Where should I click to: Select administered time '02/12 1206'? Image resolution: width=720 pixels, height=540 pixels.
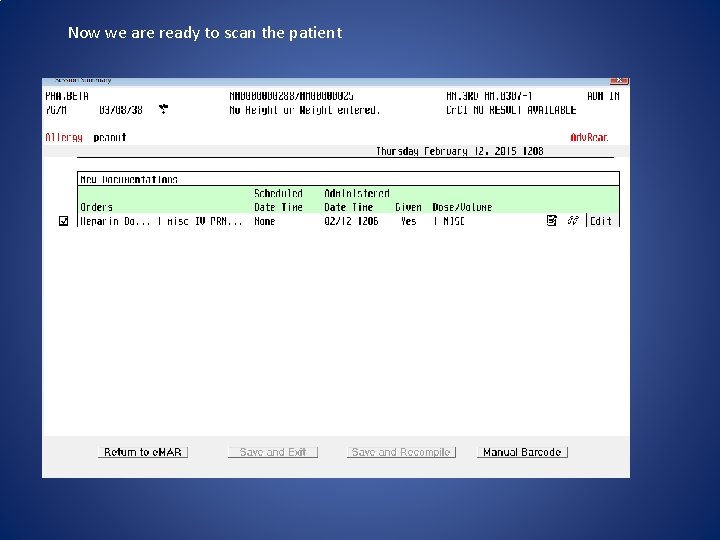pyautogui.click(x=351, y=221)
